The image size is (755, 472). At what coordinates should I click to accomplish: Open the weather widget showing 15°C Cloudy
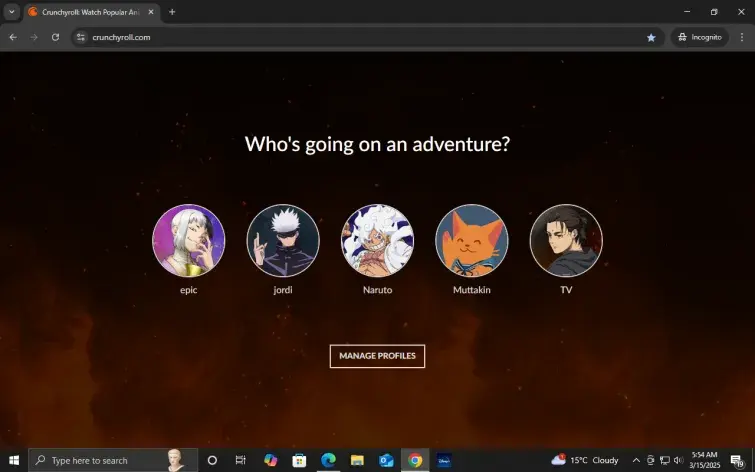tap(585, 460)
